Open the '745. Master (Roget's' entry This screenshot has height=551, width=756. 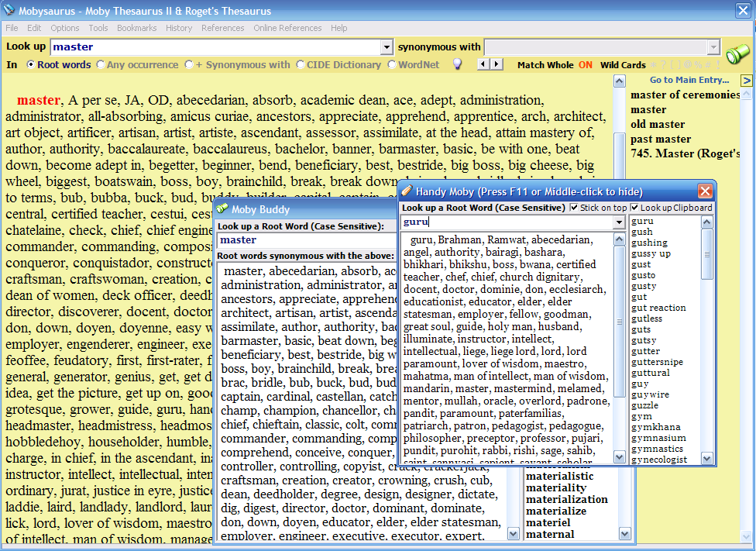pos(685,153)
